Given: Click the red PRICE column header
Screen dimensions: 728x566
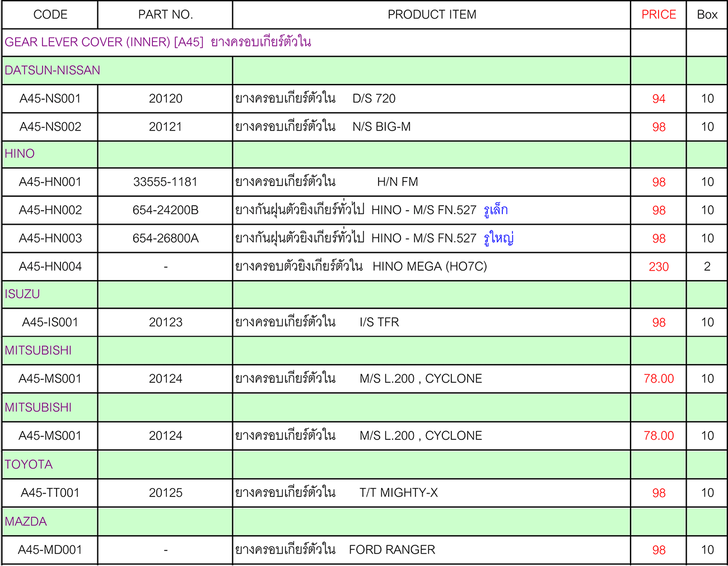Looking at the screenshot, I should [659, 15].
